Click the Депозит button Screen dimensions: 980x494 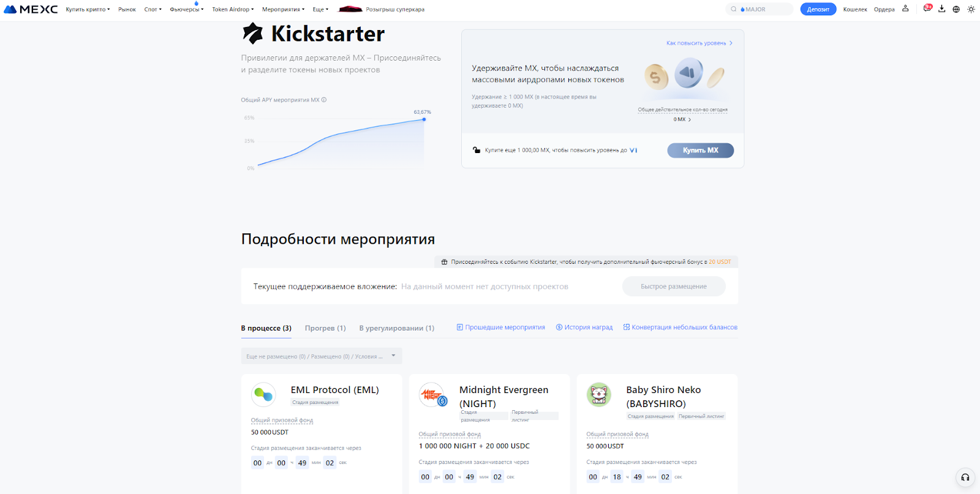pyautogui.click(x=818, y=9)
